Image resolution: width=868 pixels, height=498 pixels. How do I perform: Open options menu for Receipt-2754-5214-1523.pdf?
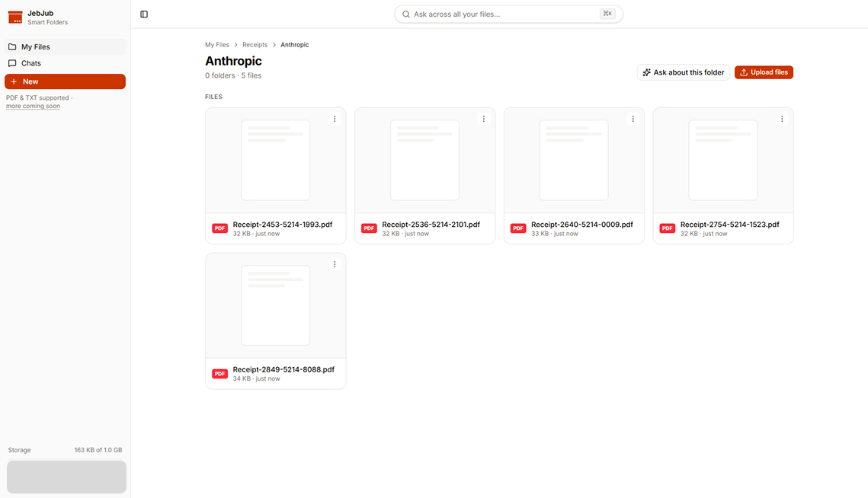782,119
